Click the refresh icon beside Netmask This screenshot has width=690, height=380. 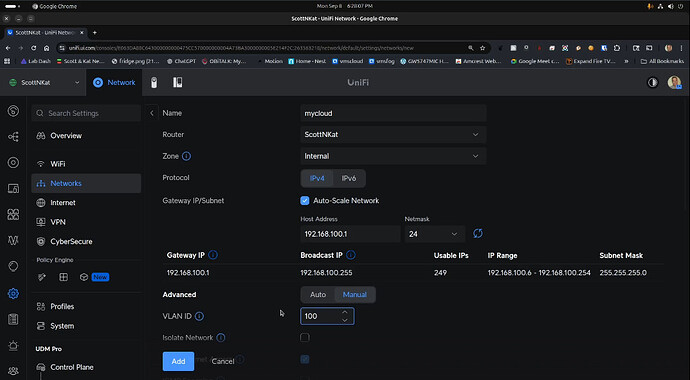(477, 234)
